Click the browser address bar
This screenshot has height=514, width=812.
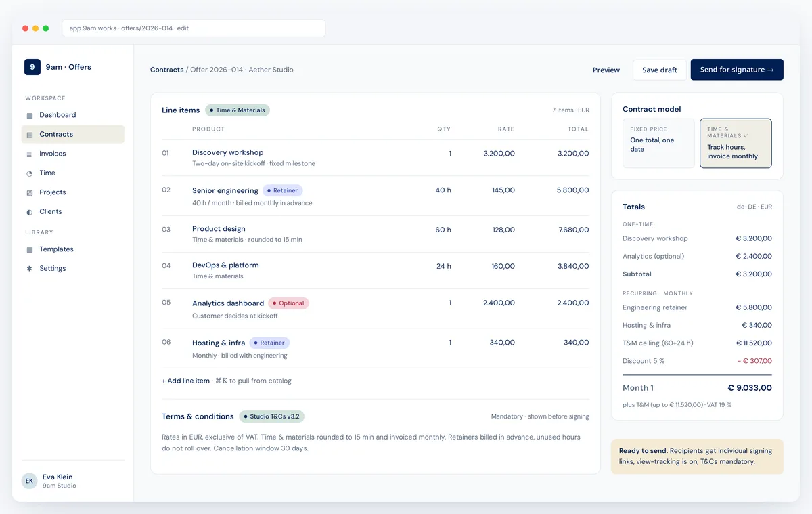tap(194, 28)
